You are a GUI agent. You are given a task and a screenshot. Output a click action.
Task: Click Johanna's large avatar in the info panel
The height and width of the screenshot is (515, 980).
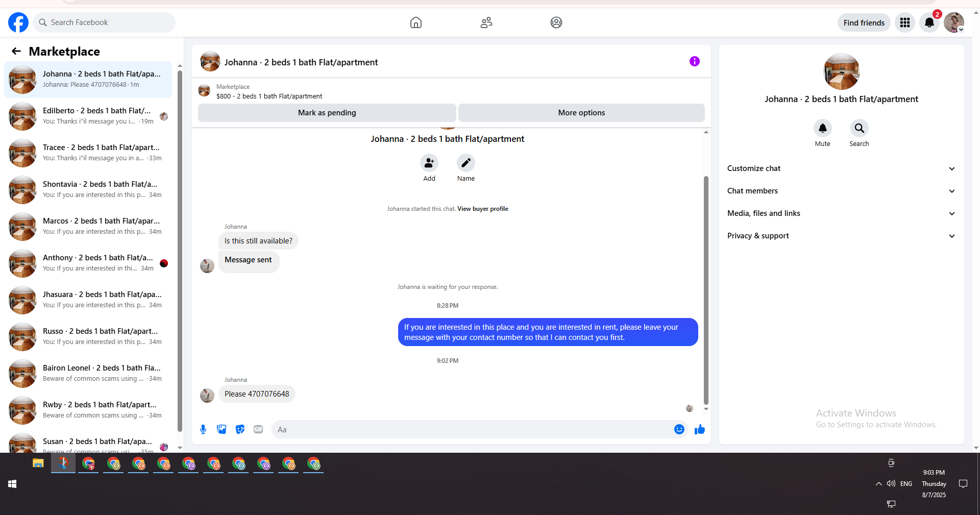842,71
